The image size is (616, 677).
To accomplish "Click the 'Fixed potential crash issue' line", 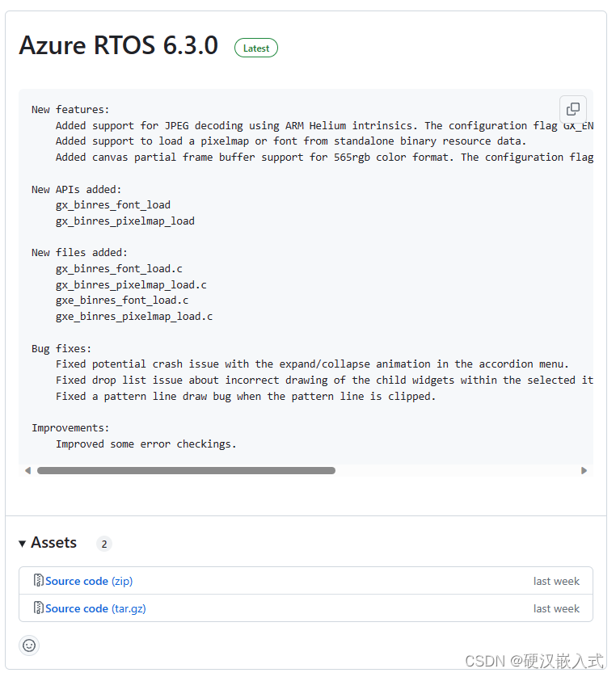I will pos(312,364).
